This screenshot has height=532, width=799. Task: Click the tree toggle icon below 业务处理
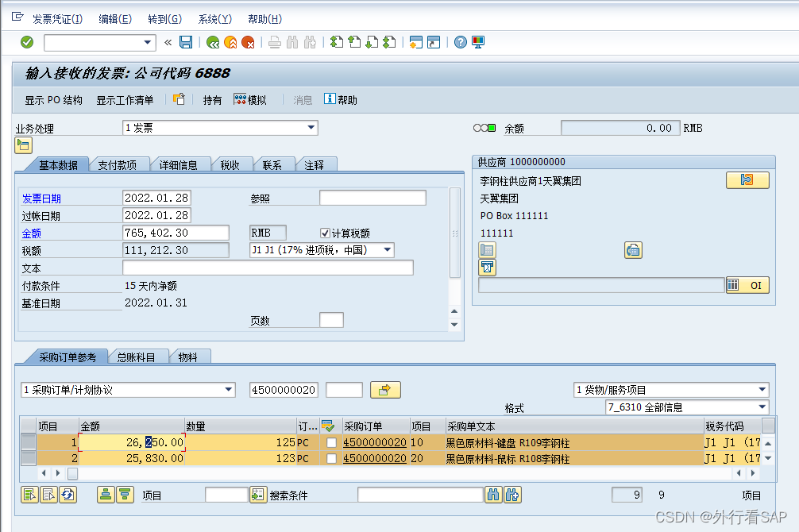24,145
